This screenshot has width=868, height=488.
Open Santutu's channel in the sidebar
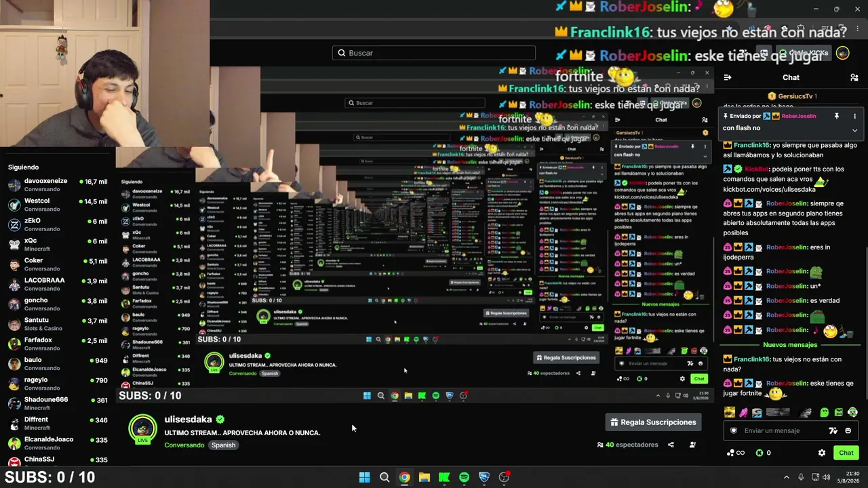58,324
